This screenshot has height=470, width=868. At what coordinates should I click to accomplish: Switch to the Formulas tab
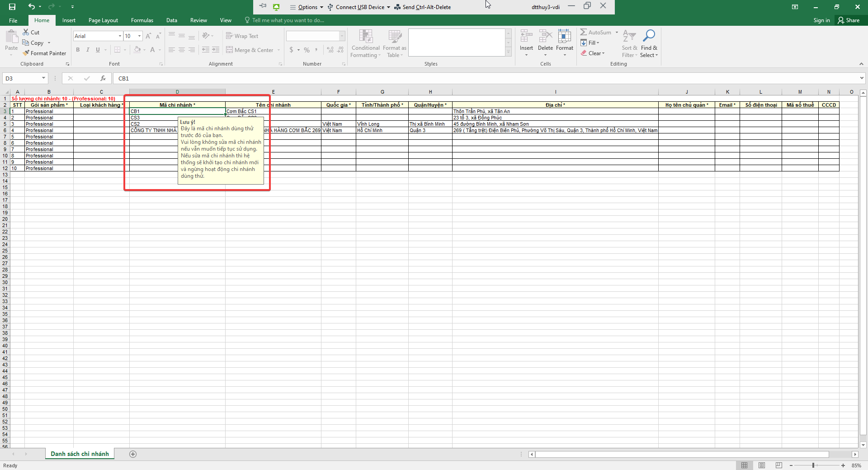click(142, 20)
